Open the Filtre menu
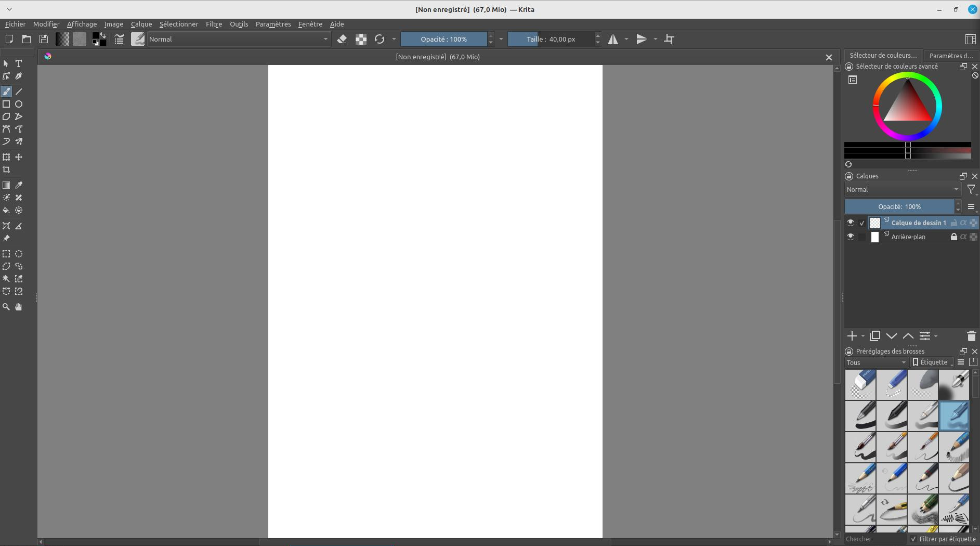The image size is (980, 546). (x=214, y=24)
